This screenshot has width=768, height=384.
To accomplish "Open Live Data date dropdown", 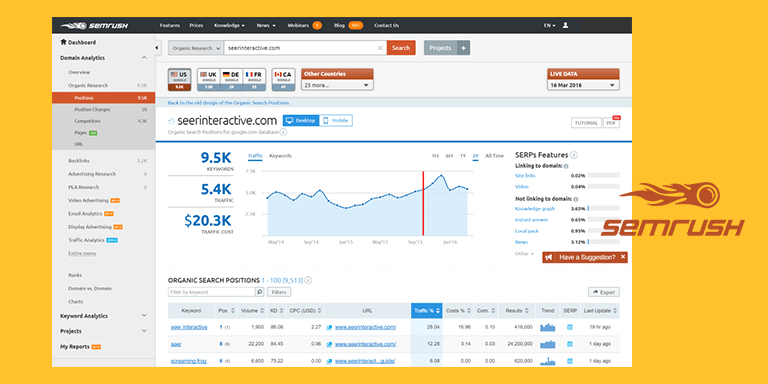I will [x=583, y=85].
